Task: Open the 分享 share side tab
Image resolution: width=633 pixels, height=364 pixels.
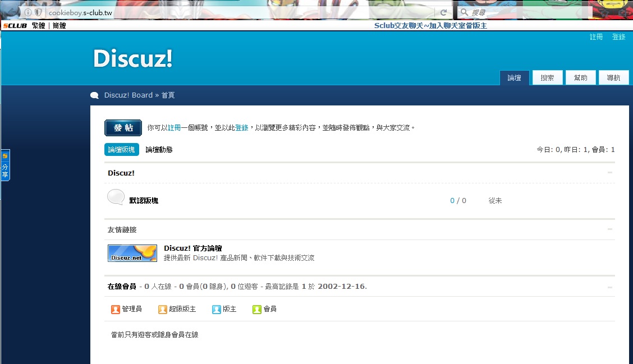Action: click(x=5, y=165)
